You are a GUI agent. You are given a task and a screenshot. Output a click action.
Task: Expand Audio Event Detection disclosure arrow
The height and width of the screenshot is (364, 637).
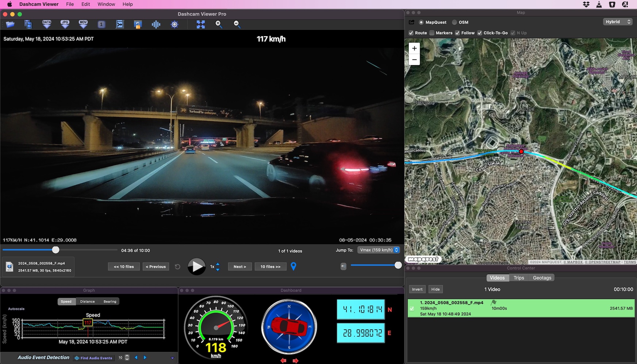(173, 358)
